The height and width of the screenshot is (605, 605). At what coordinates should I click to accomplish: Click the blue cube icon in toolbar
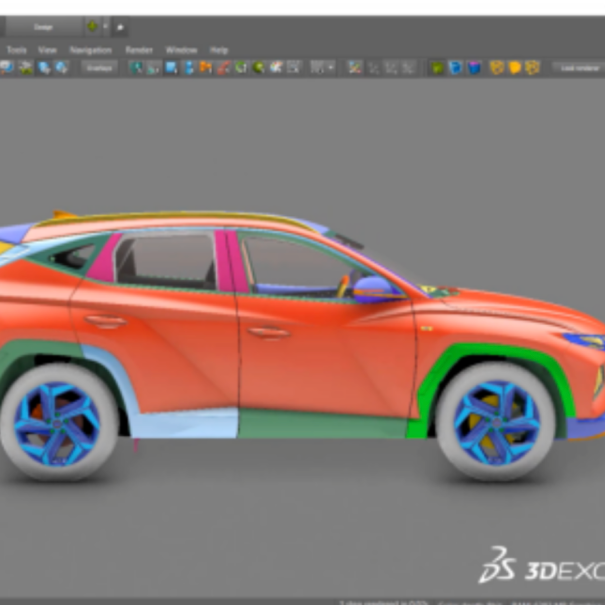coord(455,68)
